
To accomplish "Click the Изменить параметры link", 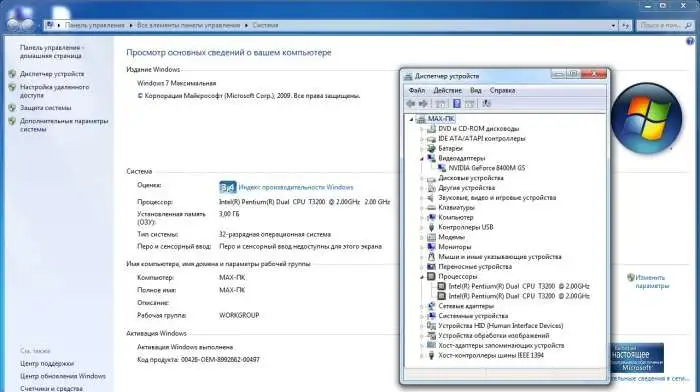I will (652, 281).
